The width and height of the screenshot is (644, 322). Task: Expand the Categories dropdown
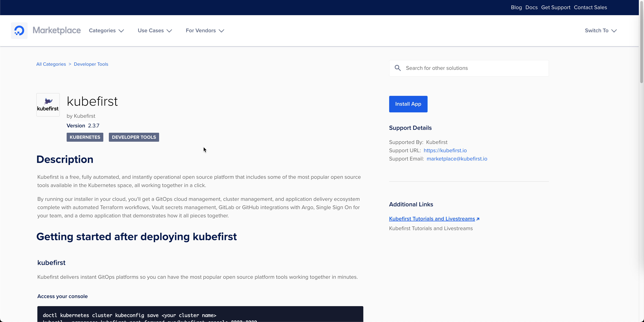click(x=106, y=31)
